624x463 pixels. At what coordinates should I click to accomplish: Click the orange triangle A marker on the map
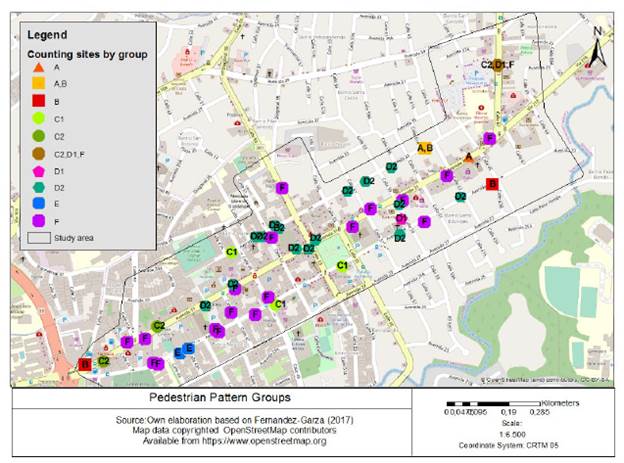click(468, 157)
